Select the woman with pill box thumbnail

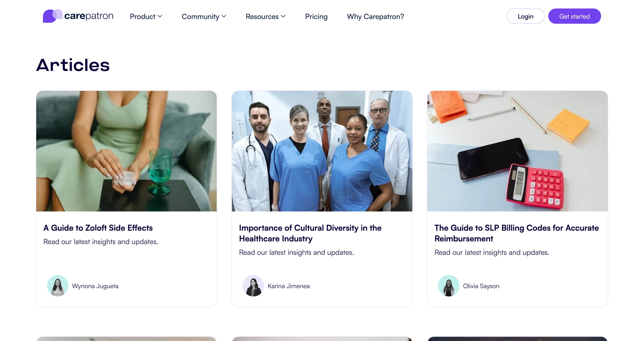[127, 151]
